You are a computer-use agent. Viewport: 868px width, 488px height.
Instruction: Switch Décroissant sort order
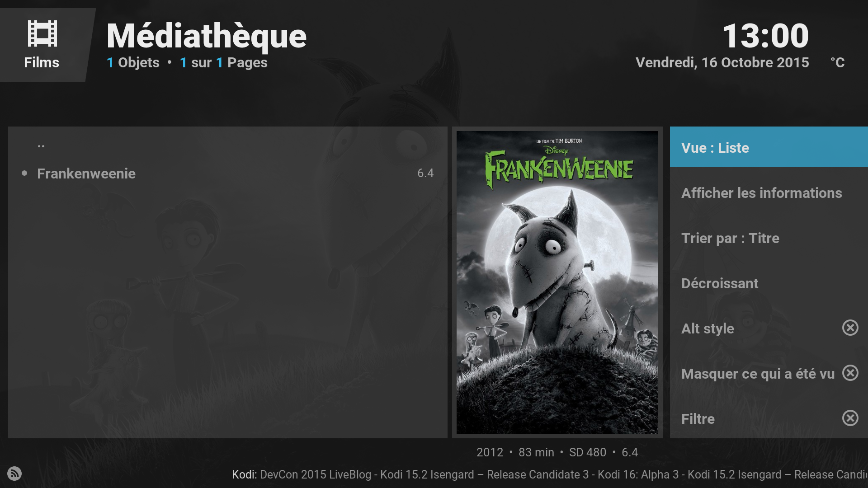coord(769,283)
